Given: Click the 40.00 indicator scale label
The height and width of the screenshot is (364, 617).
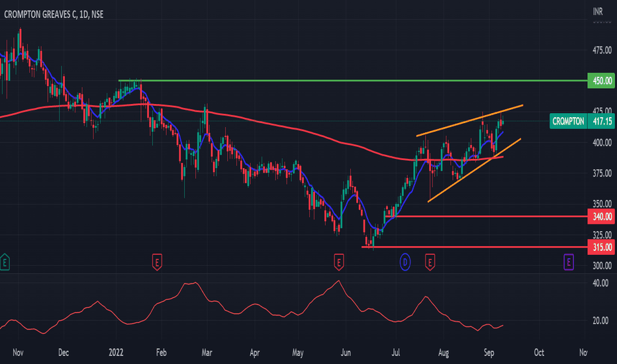Looking at the screenshot, I should [600, 283].
